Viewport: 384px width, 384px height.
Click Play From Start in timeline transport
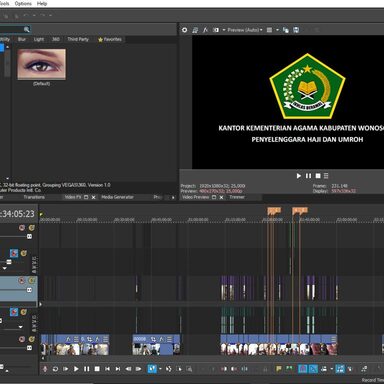tap(66, 369)
